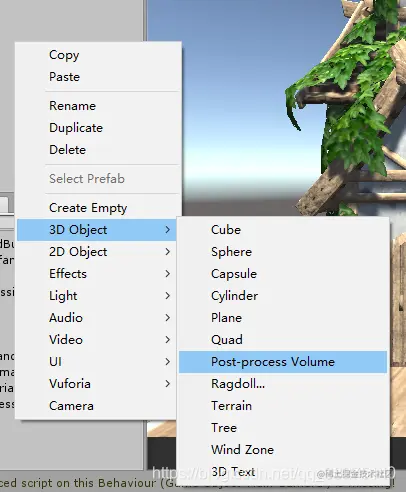
Task: Create a Sphere from the submenu
Action: click(x=283, y=252)
